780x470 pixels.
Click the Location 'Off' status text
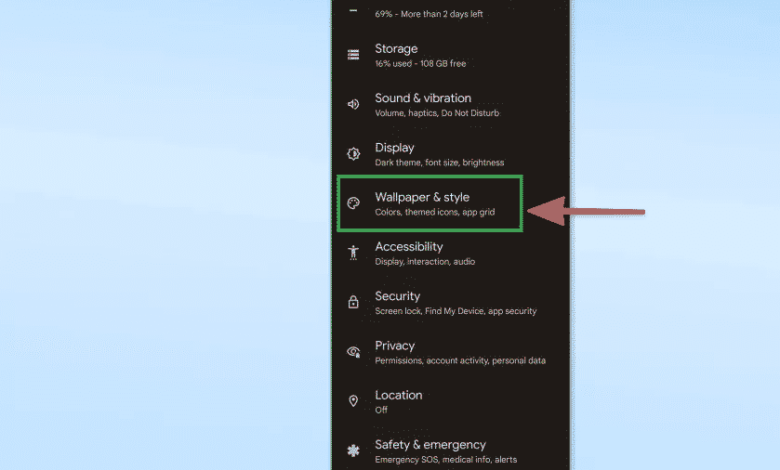[x=381, y=410]
